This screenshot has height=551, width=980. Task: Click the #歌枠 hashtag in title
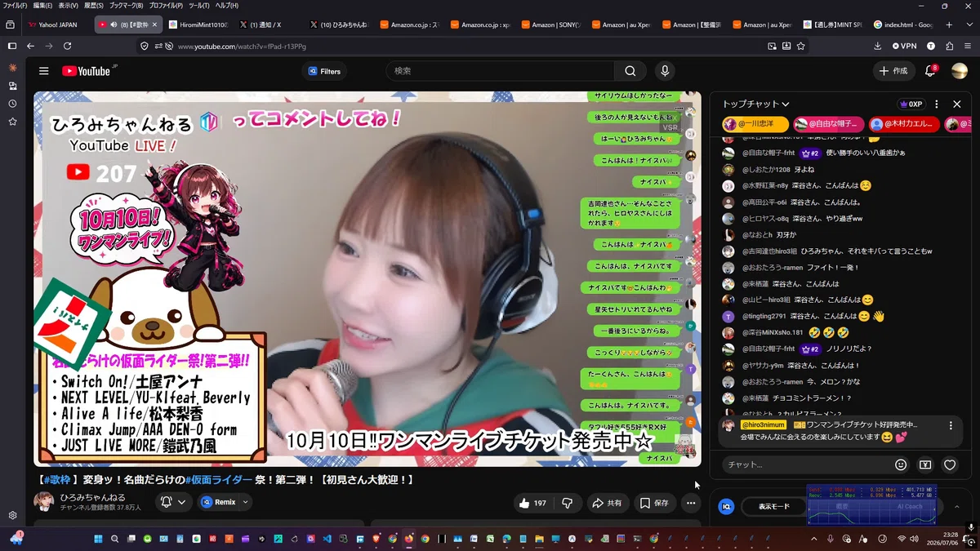pos(57,479)
